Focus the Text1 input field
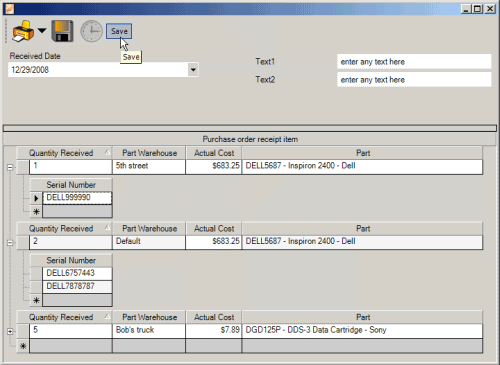Screen dimensions: 500x365 click(414, 62)
